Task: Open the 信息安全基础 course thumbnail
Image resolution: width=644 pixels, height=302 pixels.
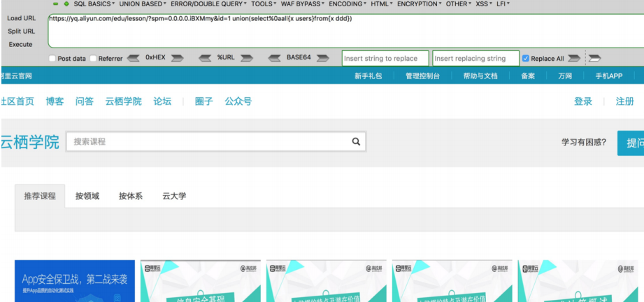Action: coord(201,281)
